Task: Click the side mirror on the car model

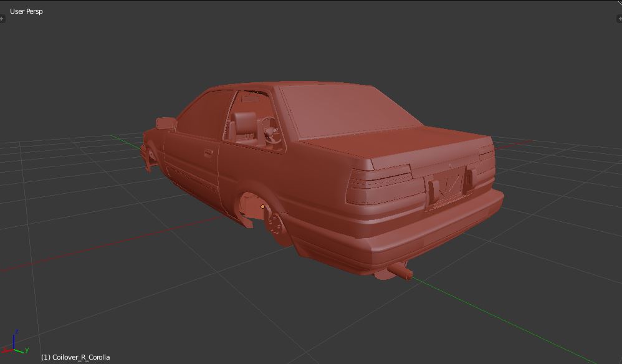Action: click(x=166, y=123)
